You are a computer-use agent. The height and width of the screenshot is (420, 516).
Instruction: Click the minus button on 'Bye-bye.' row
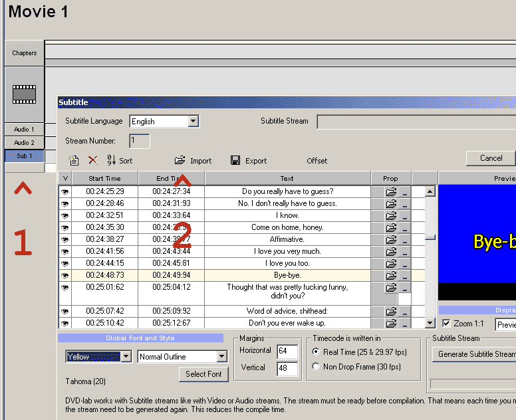pos(405,276)
